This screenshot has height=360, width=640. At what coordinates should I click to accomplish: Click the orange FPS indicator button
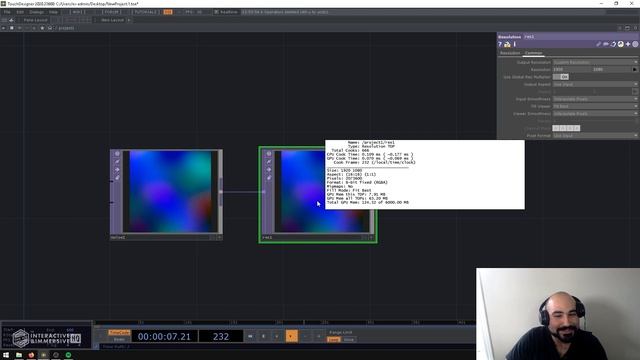tap(168, 12)
